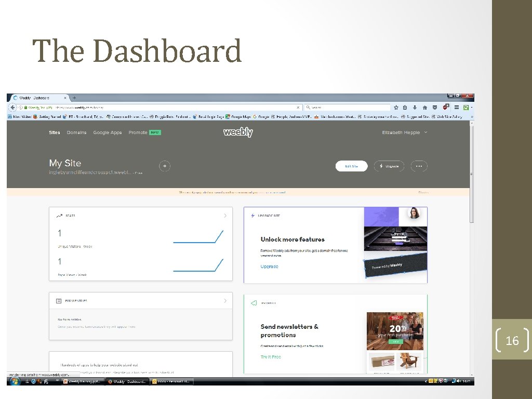Open the Elizabeth Hepple account dropdown
Screen dimensions: 532x399
coord(404,132)
